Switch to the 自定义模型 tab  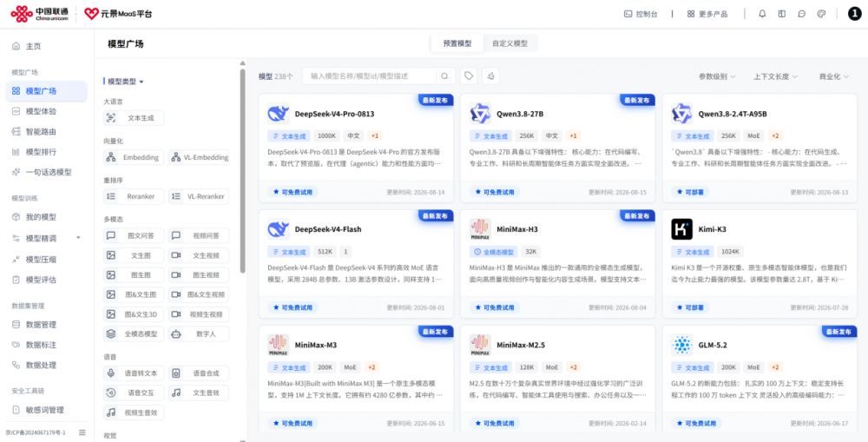click(x=510, y=43)
